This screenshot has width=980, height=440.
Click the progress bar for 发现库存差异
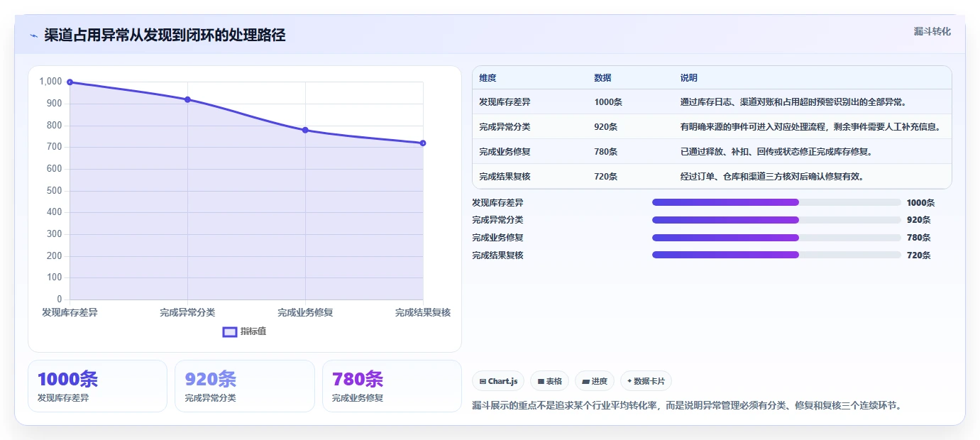pyautogui.click(x=776, y=202)
